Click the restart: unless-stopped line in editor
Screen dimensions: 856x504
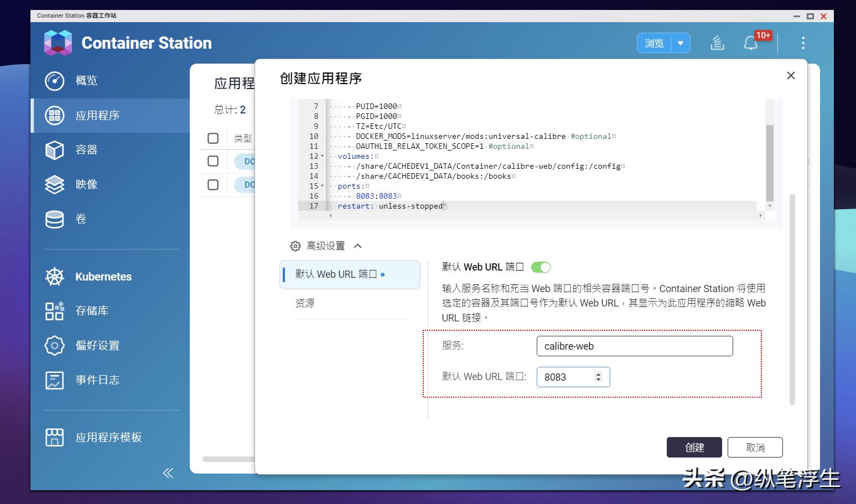(x=390, y=206)
